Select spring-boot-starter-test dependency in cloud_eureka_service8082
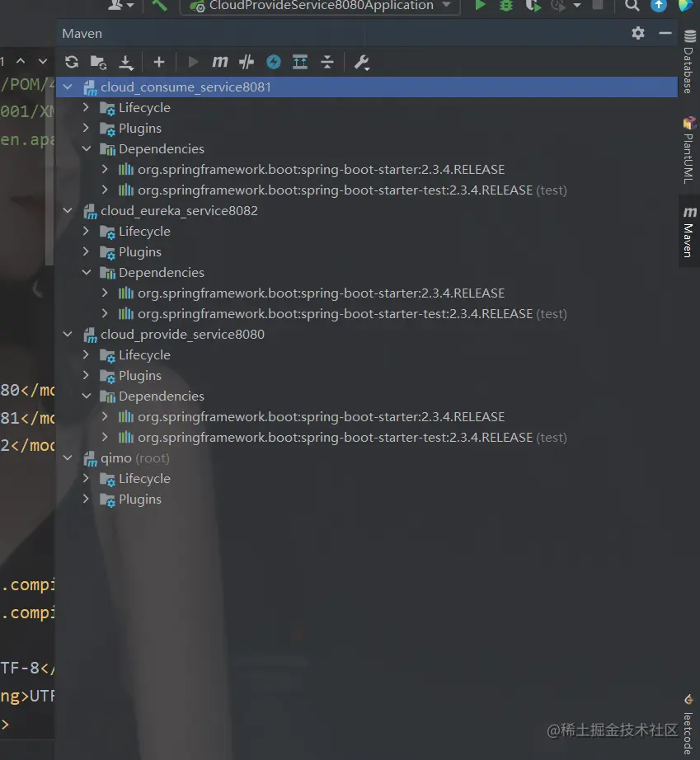 tap(366, 313)
